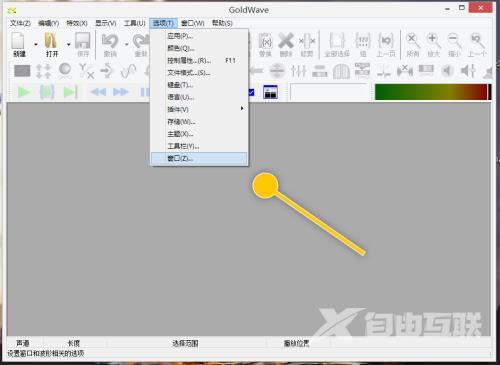Image resolution: width=500 pixels, height=365 pixels.
Task: Click the Channels (声道) status bar field
Action: pyautogui.click(x=23, y=343)
